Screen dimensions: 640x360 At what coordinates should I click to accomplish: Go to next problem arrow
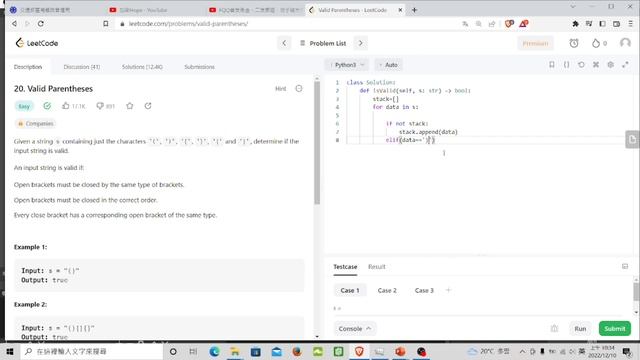(x=360, y=43)
